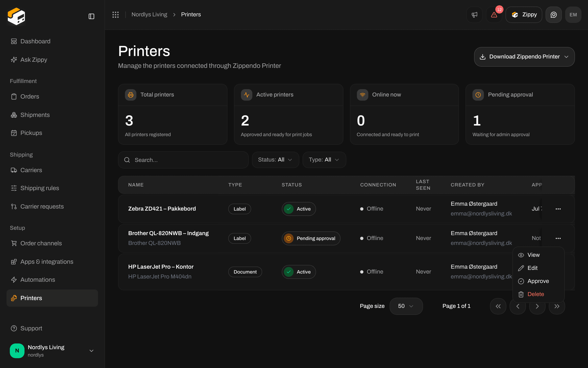Open Pickups section
The height and width of the screenshot is (368, 588).
[52, 133]
